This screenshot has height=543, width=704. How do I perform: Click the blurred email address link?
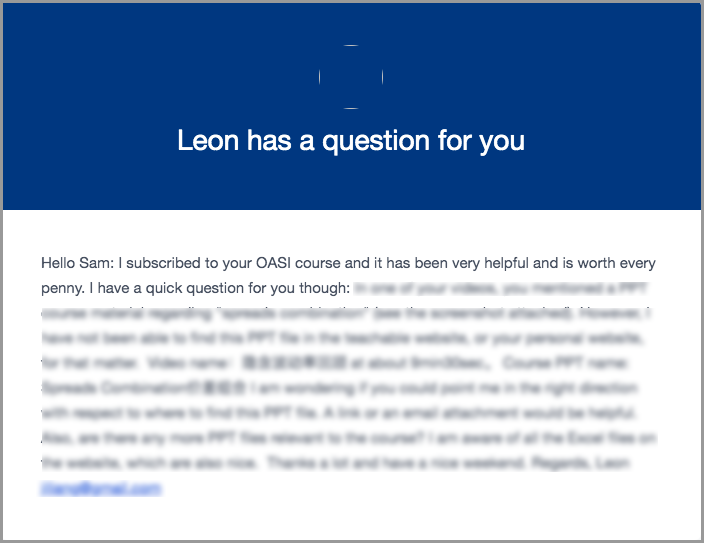101,488
